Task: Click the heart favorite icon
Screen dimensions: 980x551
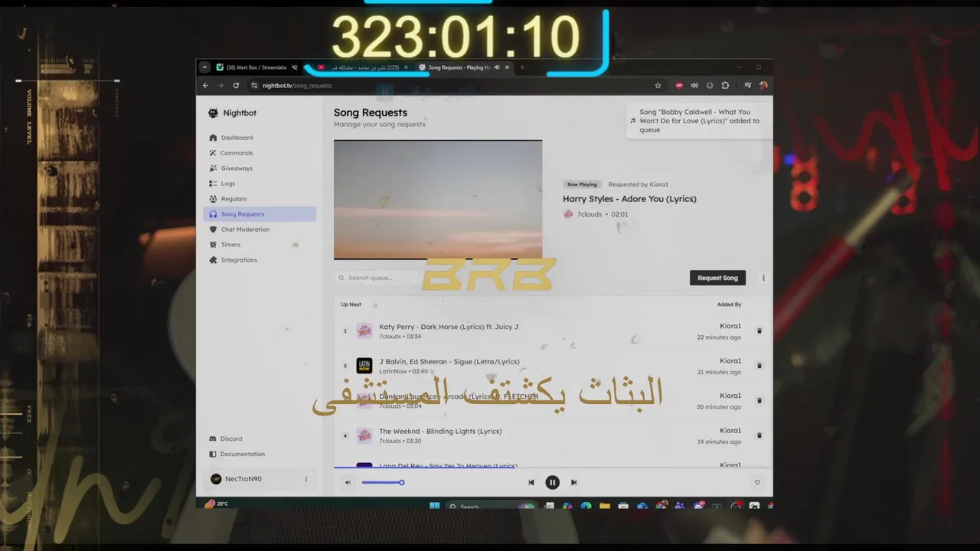Action: click(x=757, y=482)
